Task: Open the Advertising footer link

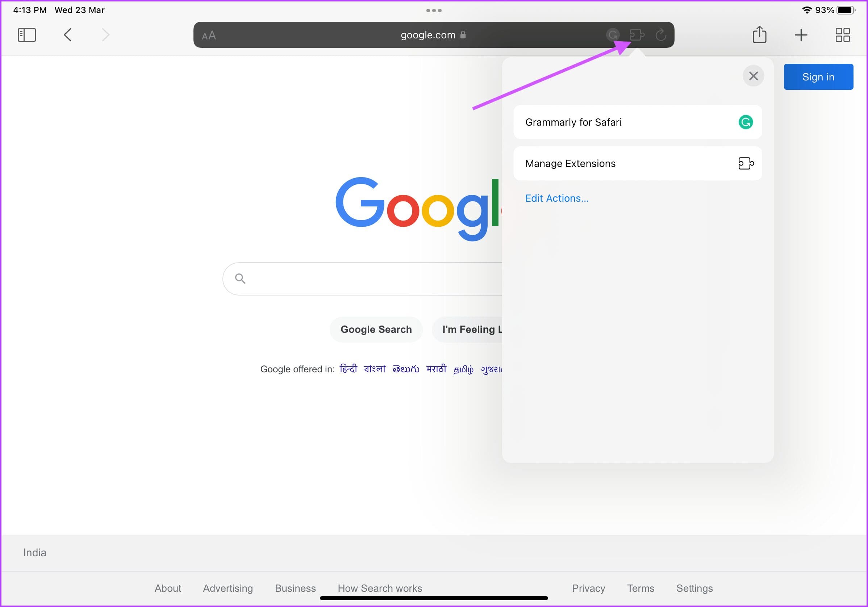Action: pos(228,588)
